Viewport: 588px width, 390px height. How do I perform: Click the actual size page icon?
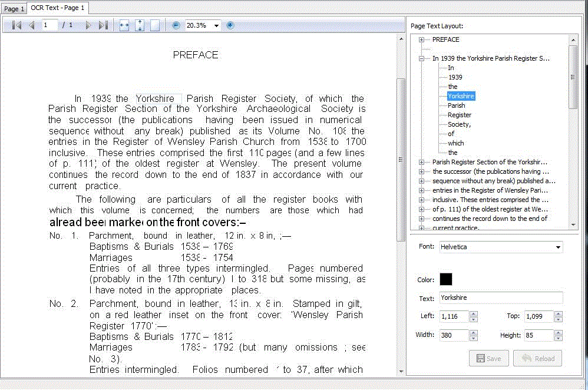tap(154, 25)
